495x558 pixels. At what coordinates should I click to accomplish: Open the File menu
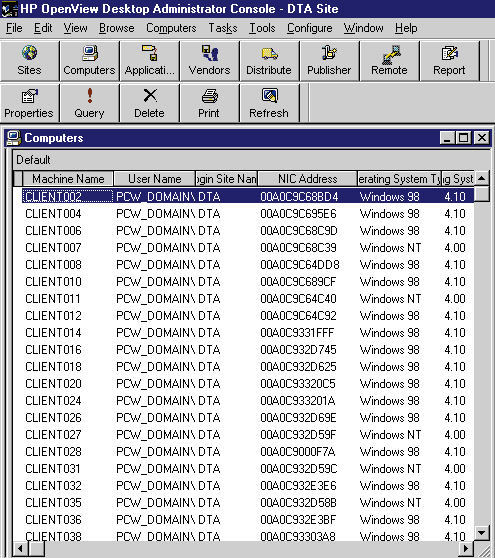point(14,28)
